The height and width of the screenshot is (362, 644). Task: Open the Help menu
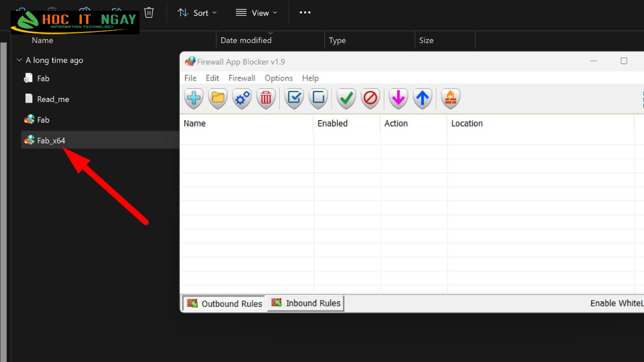[x=310, y=78]
